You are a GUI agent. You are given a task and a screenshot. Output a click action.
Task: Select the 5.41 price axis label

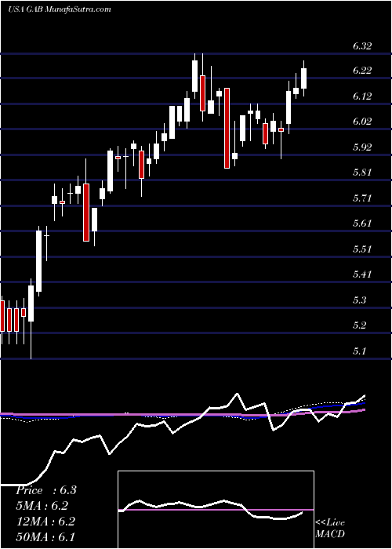tap(362, 274)
